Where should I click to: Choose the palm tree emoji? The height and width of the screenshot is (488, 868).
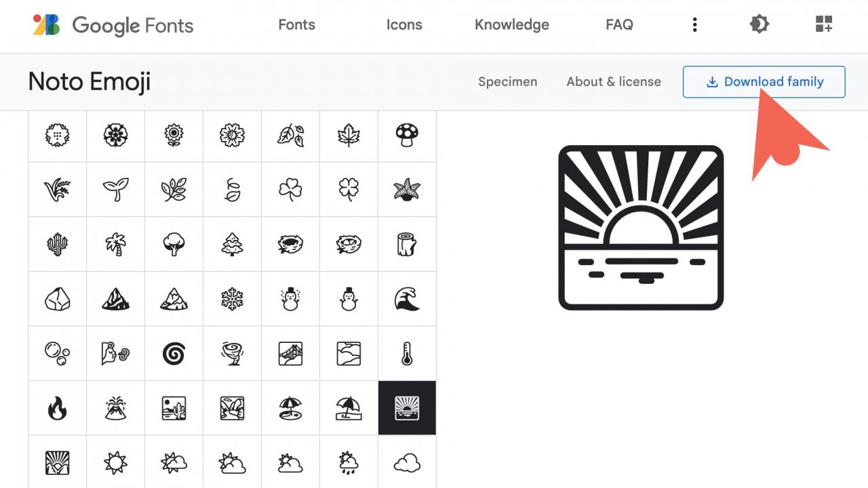pos(115,245)
